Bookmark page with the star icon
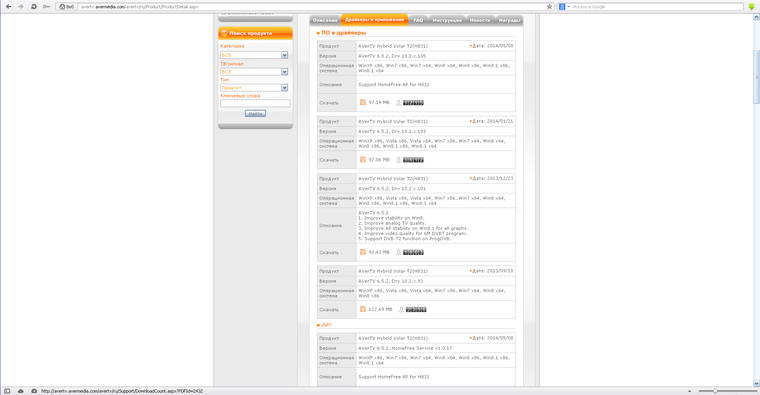The height and width of the screenshot is (395, 760). point(549,7)
